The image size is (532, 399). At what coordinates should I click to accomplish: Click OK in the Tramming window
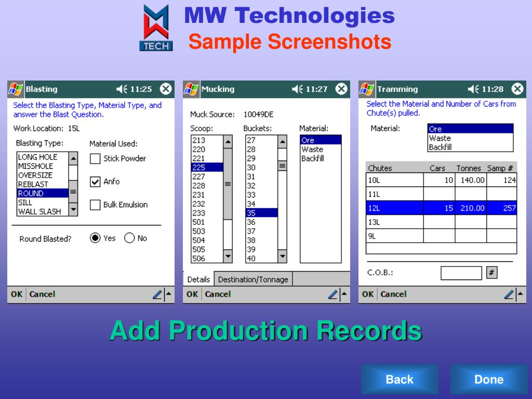click(368, 294)
